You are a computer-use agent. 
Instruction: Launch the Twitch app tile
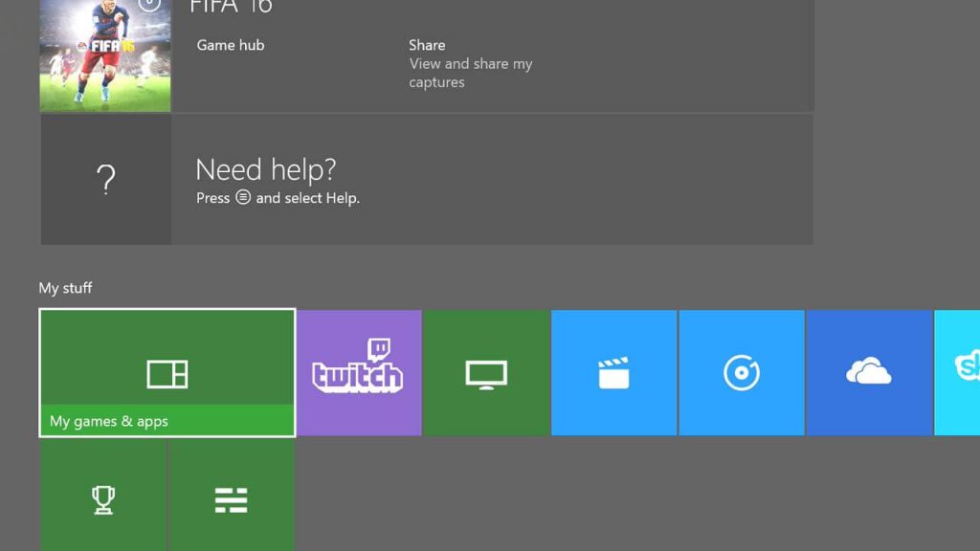click(359, 372)
